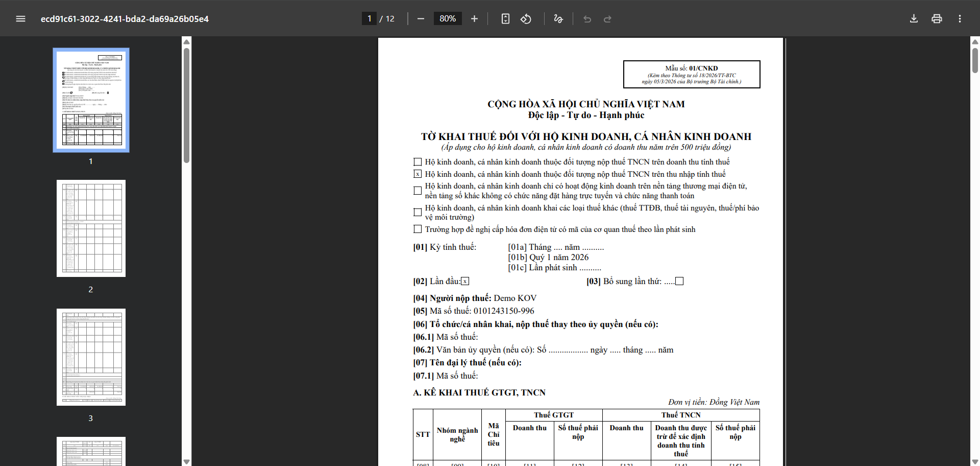Click the '[06.2] Văn bản ủy quyền' line

point(543,350)
